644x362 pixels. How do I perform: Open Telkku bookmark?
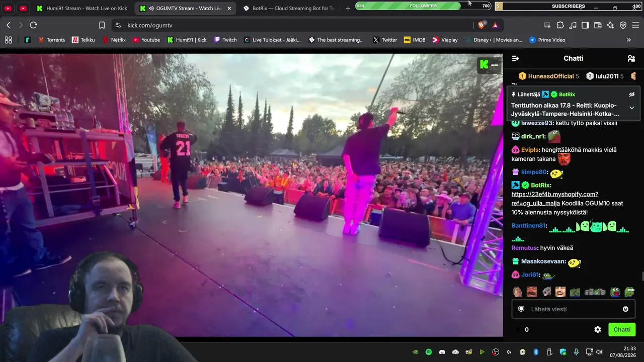tap(83, 40)
